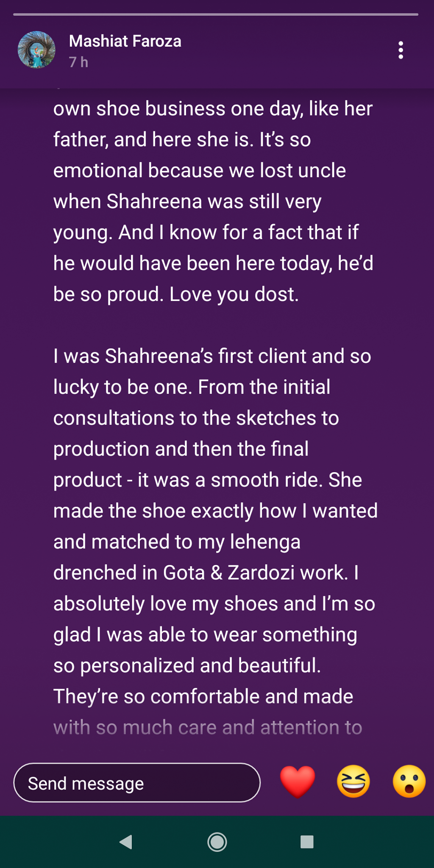Tap the faded line 'with so much care'
This screenshot has height=868, width=434.
208,727
